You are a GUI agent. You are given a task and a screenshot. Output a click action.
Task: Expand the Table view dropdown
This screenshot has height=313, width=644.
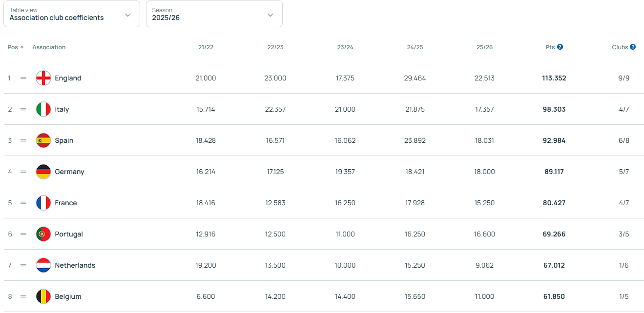point(71,14)
